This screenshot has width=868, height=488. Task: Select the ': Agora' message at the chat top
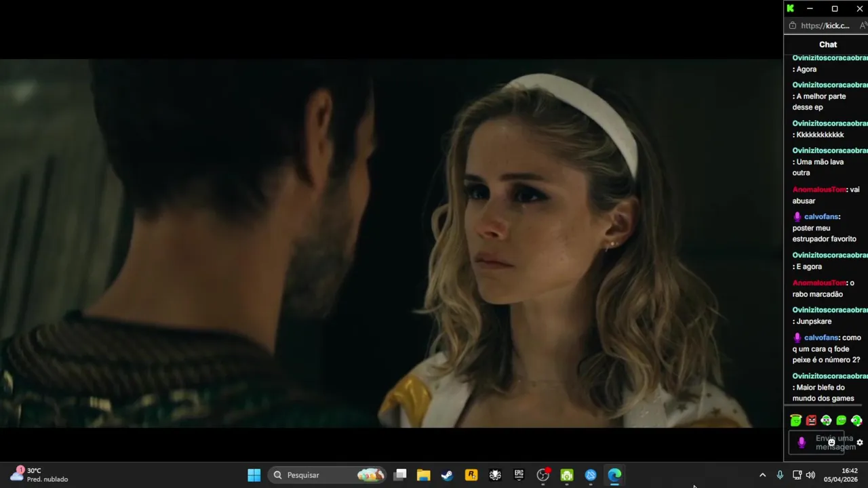(x=805, y=69)
